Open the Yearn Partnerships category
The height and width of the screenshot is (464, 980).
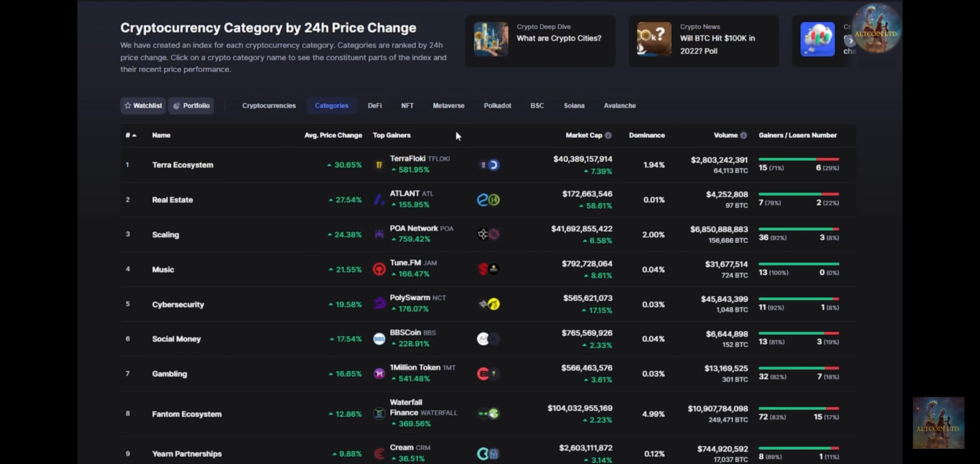[x=187, y=454]
